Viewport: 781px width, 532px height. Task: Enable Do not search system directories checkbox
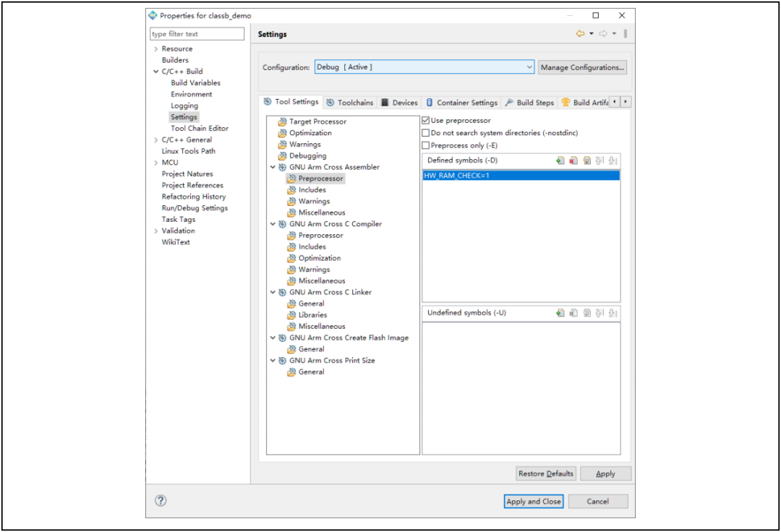[x=426, y=133]
